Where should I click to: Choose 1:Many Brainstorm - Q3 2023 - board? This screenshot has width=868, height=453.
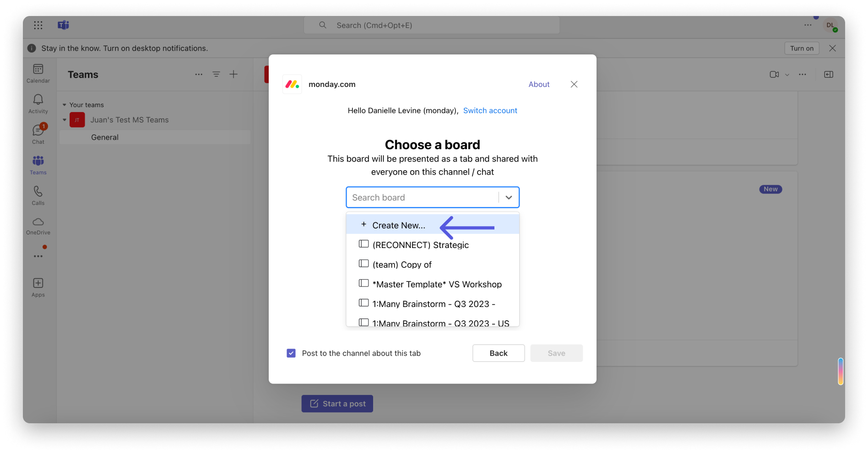pos(433,304)
